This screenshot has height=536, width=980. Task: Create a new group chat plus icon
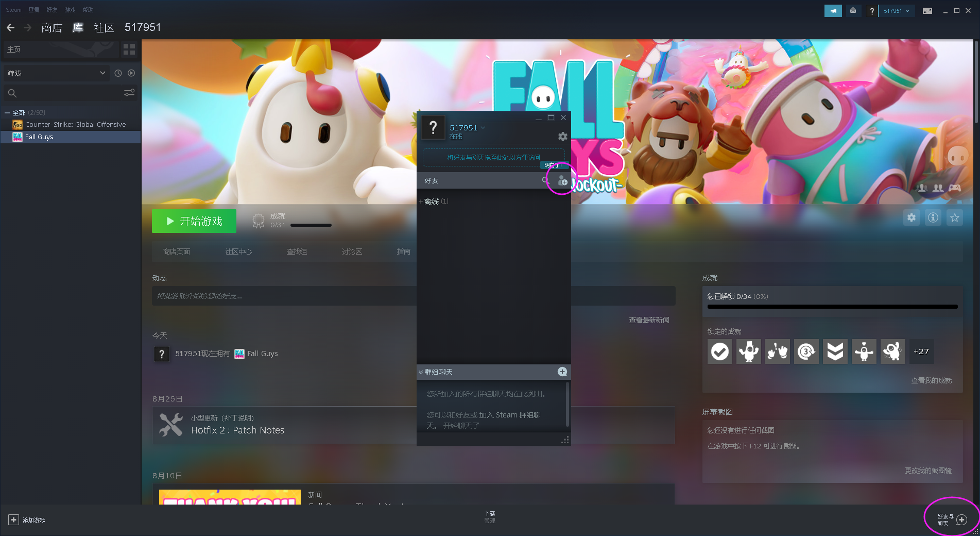point(562,372)
